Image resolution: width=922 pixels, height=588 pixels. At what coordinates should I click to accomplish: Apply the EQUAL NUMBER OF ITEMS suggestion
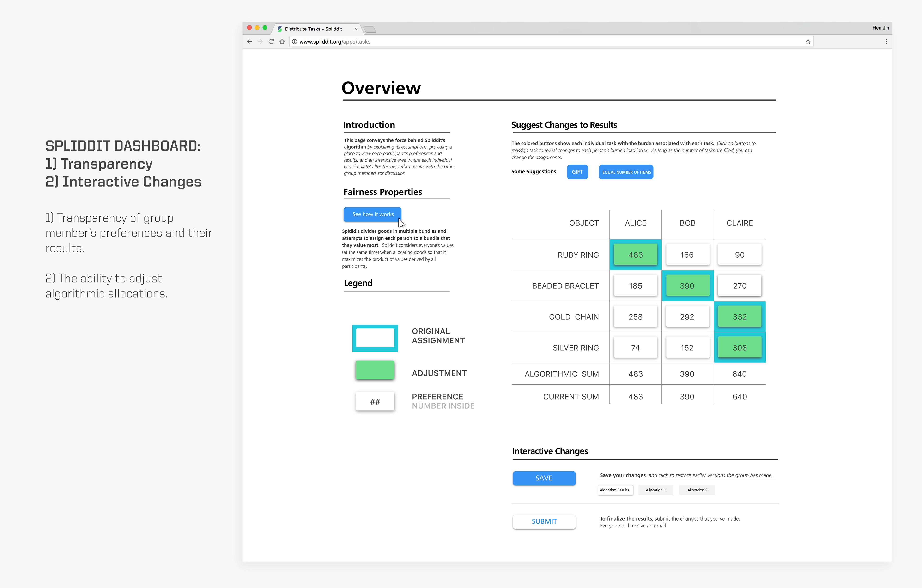(x=626, y=172)
